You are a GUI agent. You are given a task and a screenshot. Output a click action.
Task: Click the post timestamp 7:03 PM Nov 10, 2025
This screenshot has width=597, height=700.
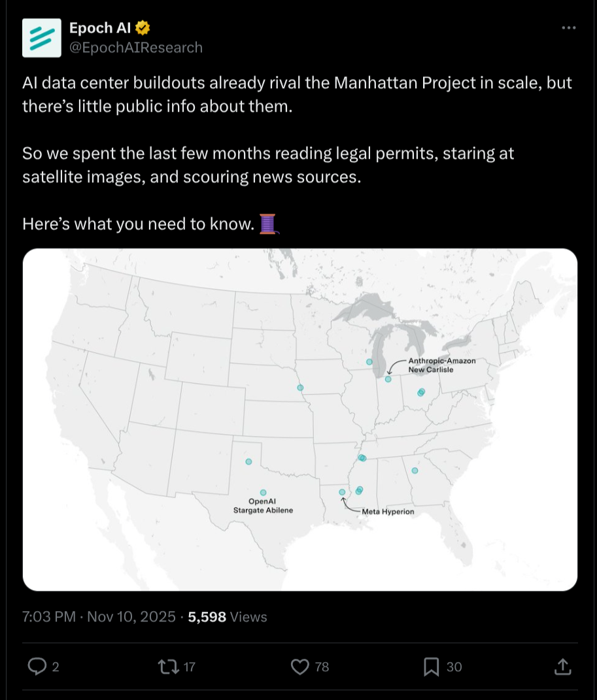99,616
